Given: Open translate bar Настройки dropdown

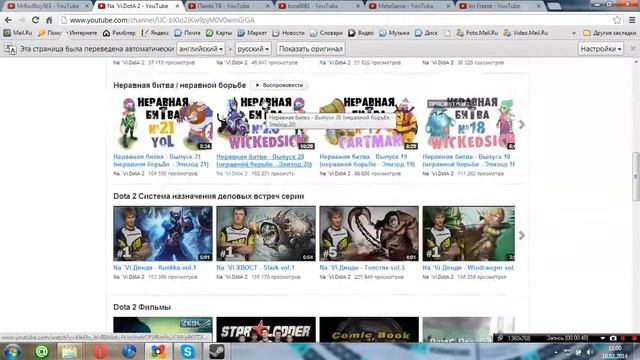Looking at the screenshot, I should [x=600, y=49].
